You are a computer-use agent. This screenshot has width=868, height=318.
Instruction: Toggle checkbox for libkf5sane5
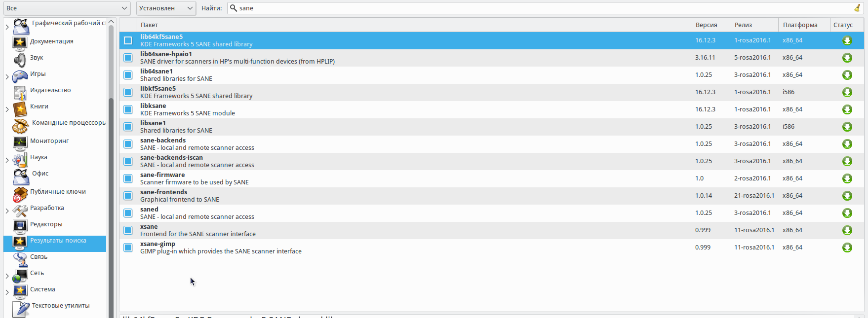pos(128,92)
